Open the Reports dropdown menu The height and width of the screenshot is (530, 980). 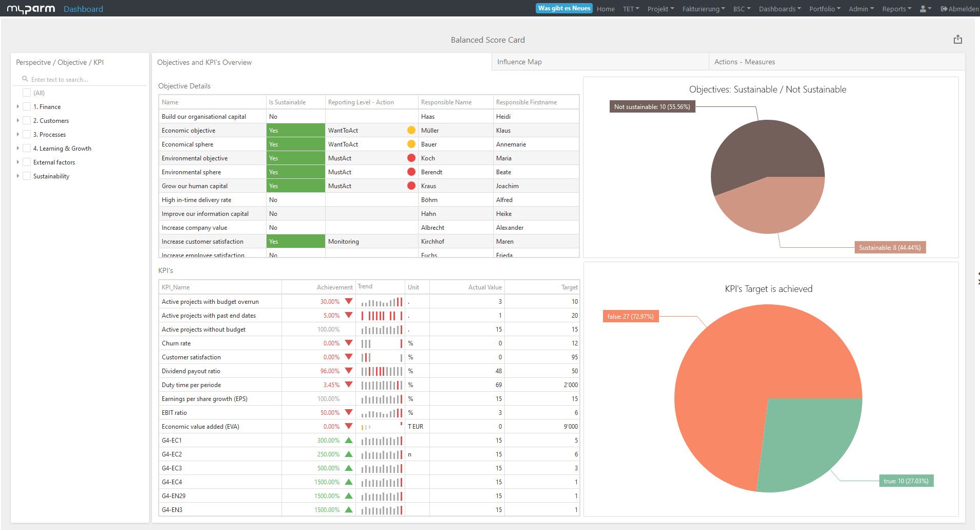point(896,9)
